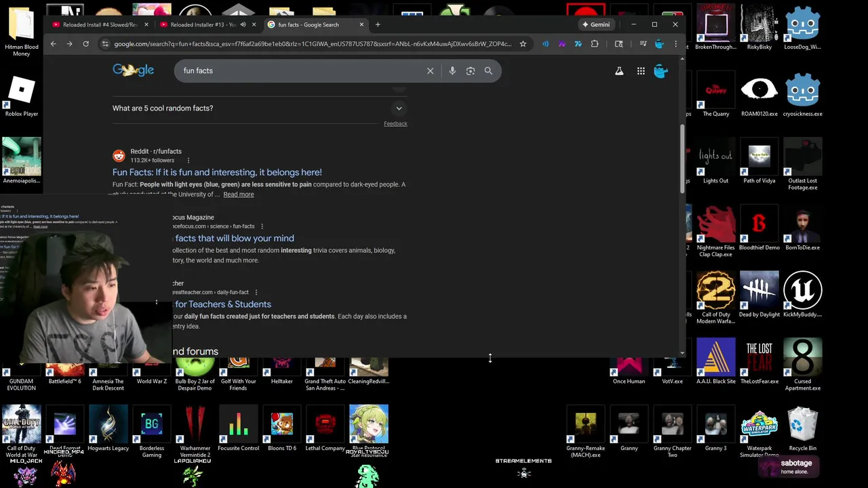Viewport: 868px width, 488px height.
Task: Close the fun facts Google Search tab
Action: 361,24
